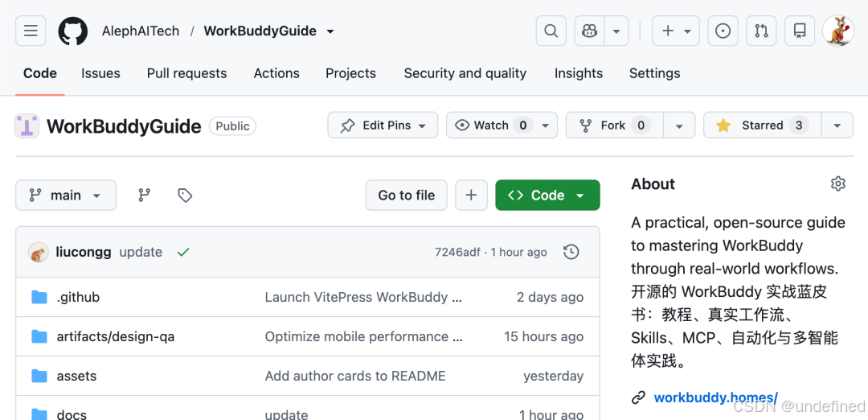
Task: Open the Settings tab
Action: coord(655,73)
